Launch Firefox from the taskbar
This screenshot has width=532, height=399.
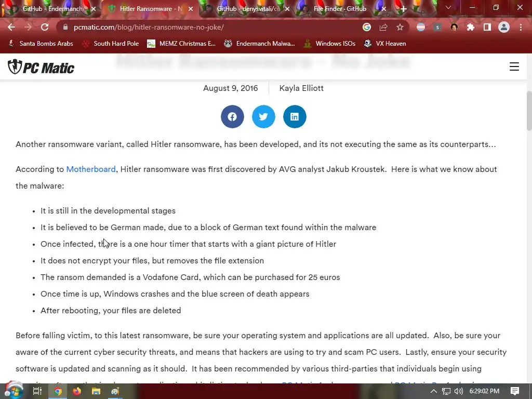(x=77, y=391)
